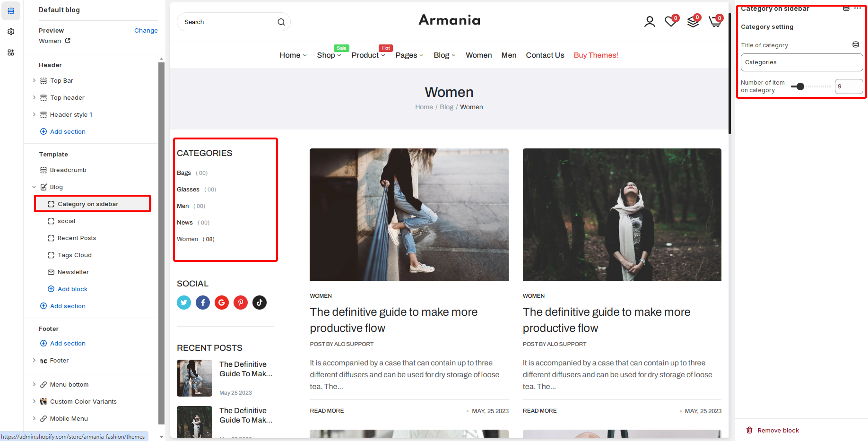The width and height of the screenshot is (868, 441).
Task: Click the Home breadcrumb link
Action: (424, 107)
